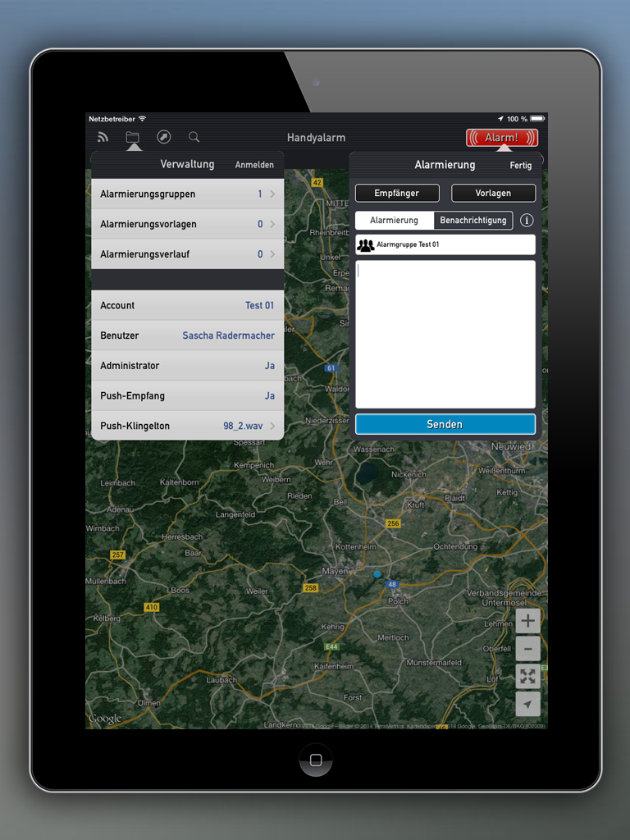Viewport: 630px width, 840px height.
Task: Tap the Wi-Fi icon in status bar
Action: pos(142,118)
